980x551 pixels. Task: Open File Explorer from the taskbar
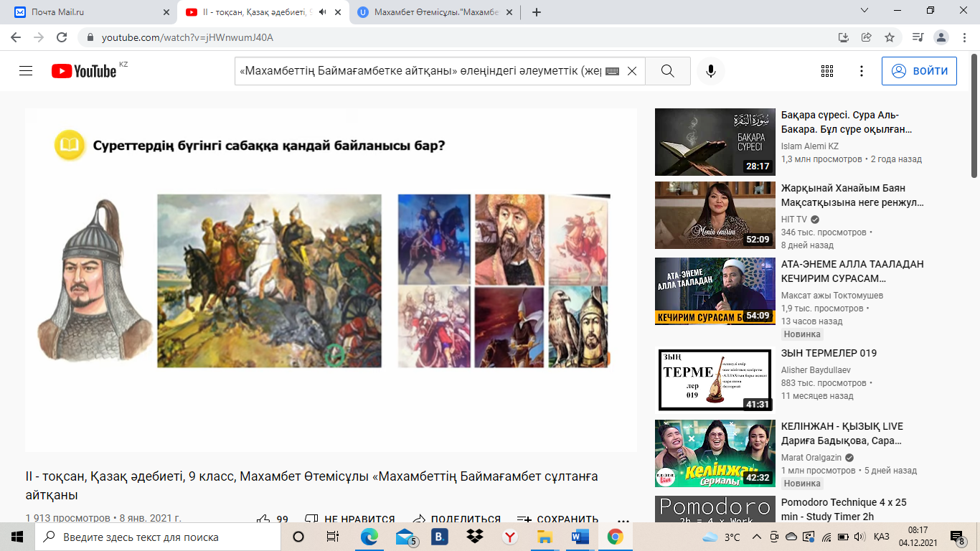coord(545,537)
